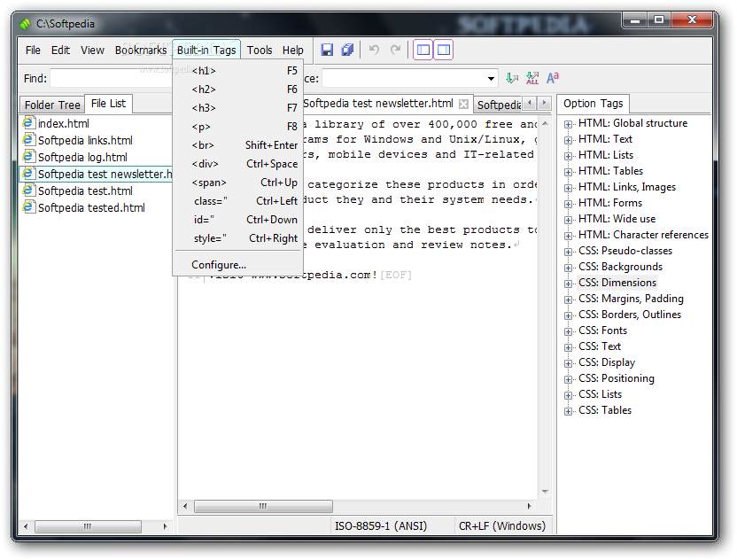The width and height of the screenshot is (737, 560).
Task: Select CSS: Margins, Padding tree item
Action: coord(631,299)
